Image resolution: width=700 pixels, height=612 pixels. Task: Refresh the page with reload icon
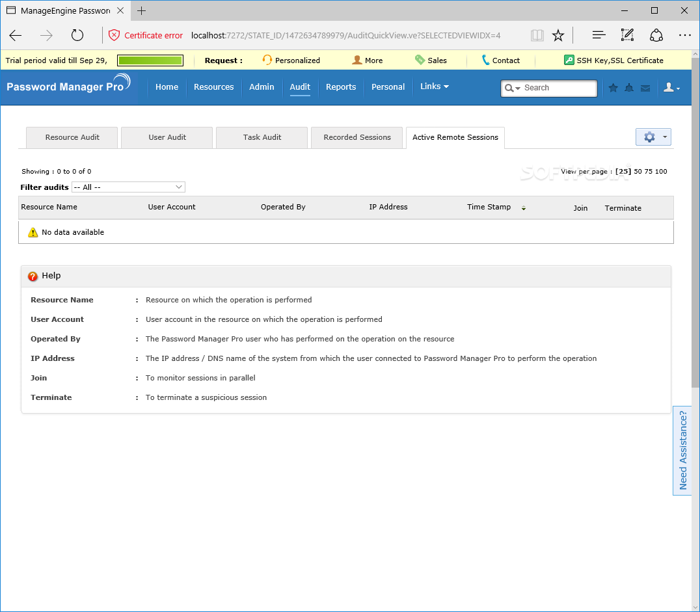point(77,35)
